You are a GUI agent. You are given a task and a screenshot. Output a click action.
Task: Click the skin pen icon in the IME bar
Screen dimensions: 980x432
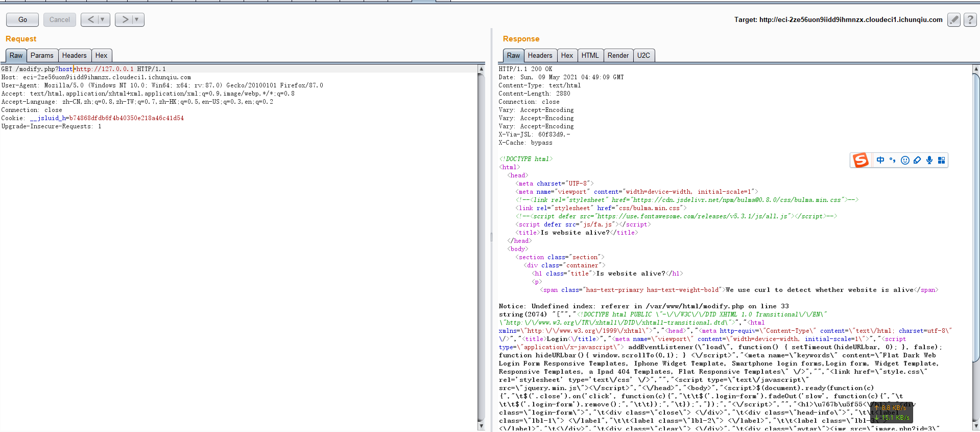tap(917, 160)
